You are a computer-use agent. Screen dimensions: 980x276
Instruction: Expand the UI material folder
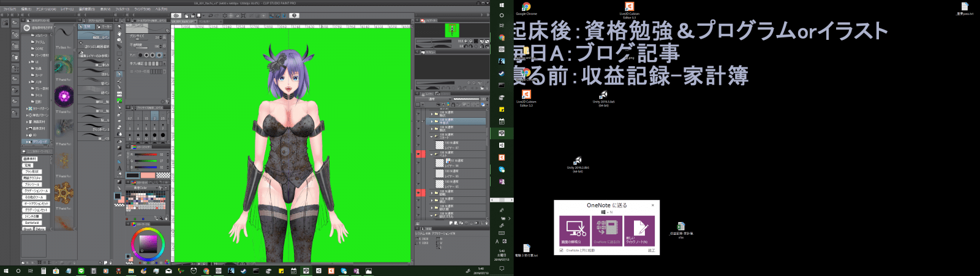[x=29, y=61]
